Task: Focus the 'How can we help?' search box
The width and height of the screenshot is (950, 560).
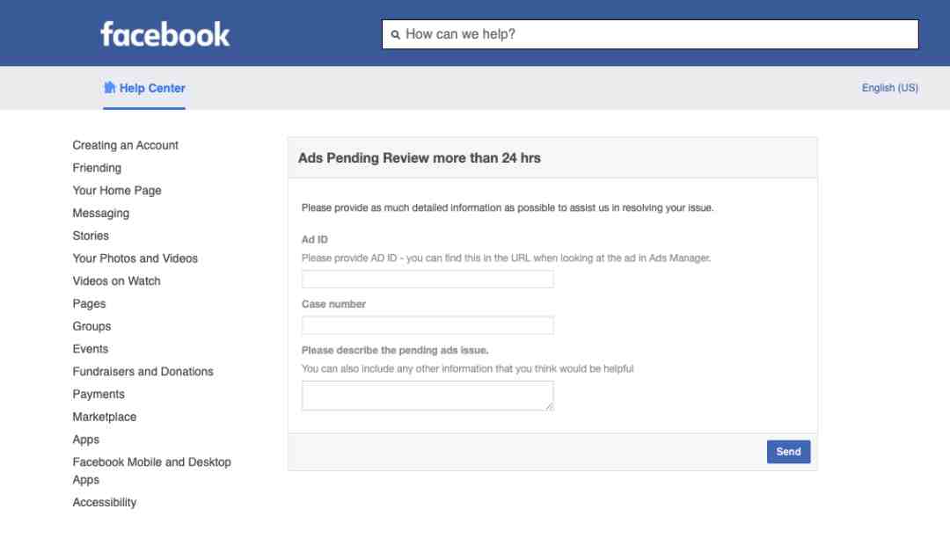Action: pos(650,34)
